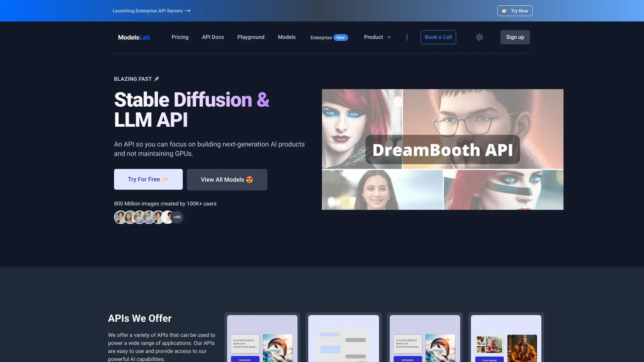Click the heart-eyes emoji in View All Models

tap(249, 180)
